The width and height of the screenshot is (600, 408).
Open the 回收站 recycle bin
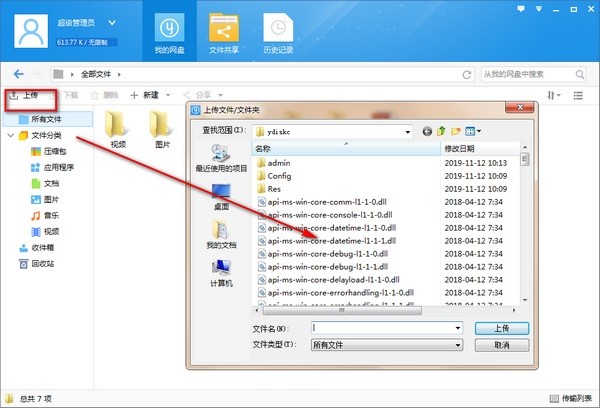coord(42,263)
